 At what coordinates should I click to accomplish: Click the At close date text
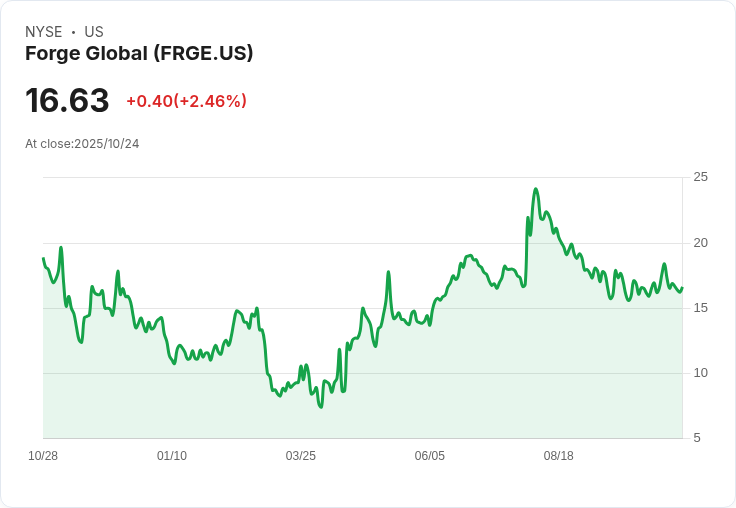point(82,144)
